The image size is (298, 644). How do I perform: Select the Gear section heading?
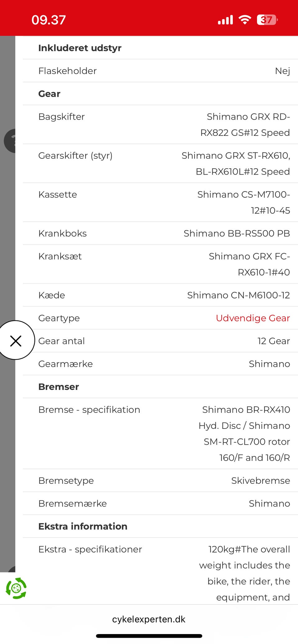49,94
